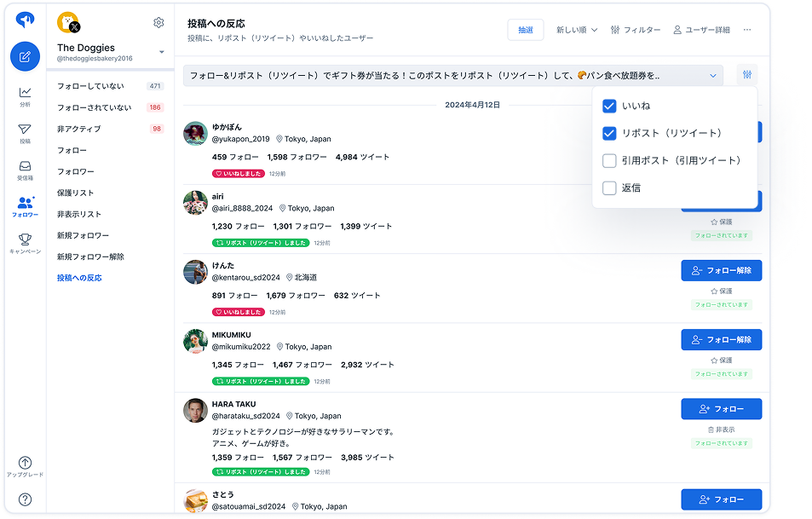
Task: Click the アップグレード upgrade arrow icon
Action: coord(25,463)
